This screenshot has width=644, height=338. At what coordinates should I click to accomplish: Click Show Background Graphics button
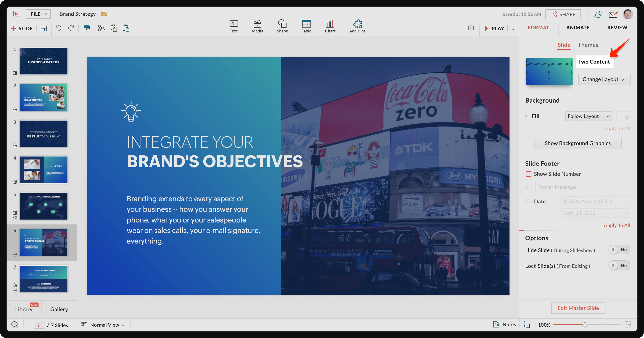pyautogui.click(x=577, y=143)
